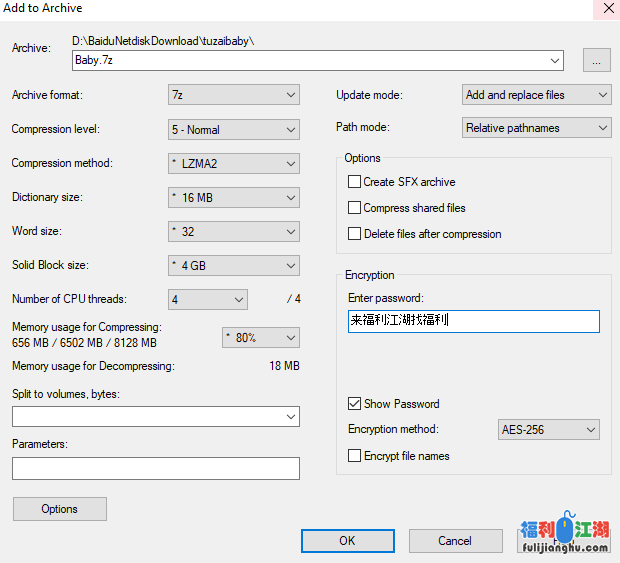This screenshot has width=620, height=563.
Task: Open the Compression method LZMA2 dropdown
Action: click(x=234, y=163)
